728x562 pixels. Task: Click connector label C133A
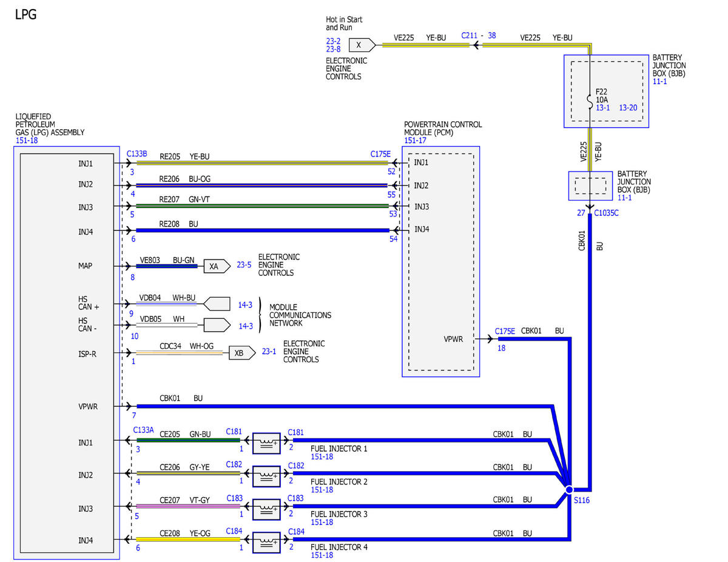click(144, 430)
